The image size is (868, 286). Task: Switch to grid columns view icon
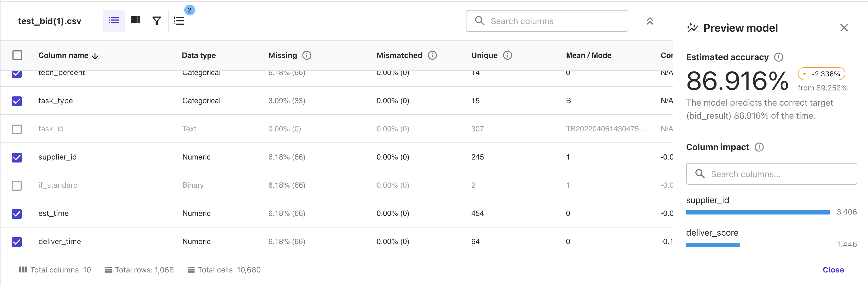click(x=136, y=21)
